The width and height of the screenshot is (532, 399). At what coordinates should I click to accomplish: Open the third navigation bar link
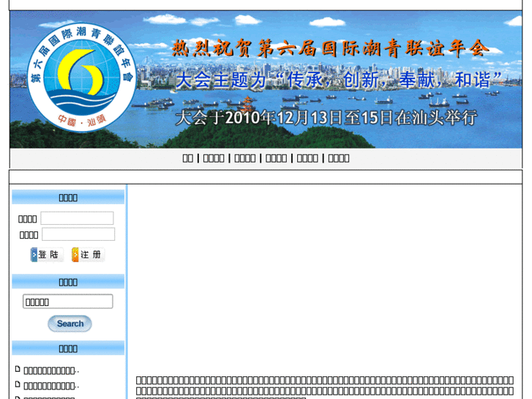pos(244,158)
